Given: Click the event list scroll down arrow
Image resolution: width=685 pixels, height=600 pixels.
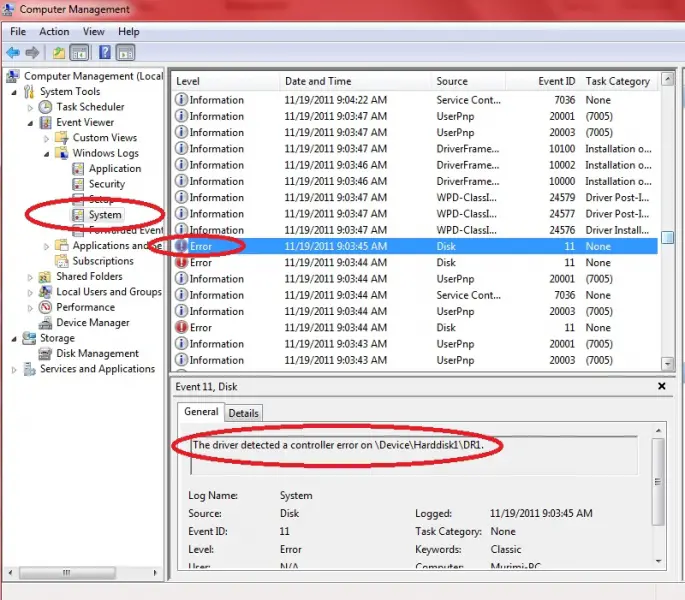Looking at the screenshot, I should click(x=668, y=363).
